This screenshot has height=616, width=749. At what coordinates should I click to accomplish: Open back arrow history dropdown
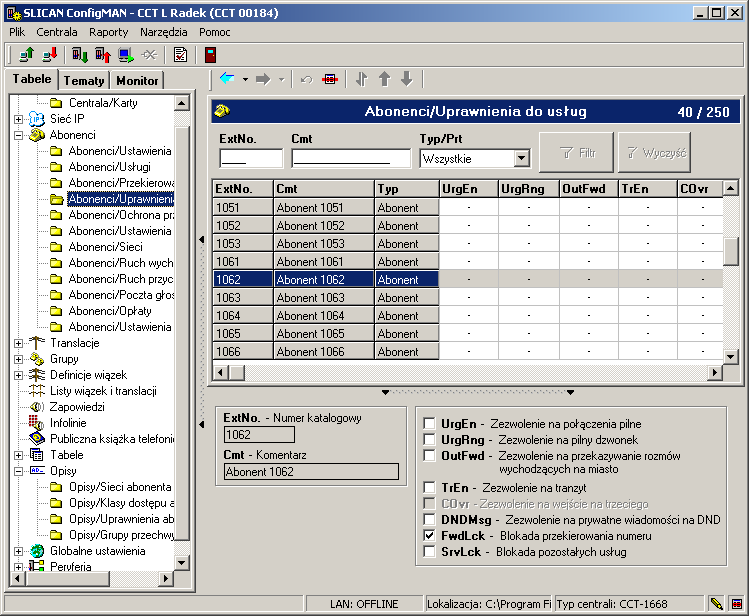point(245,79)
